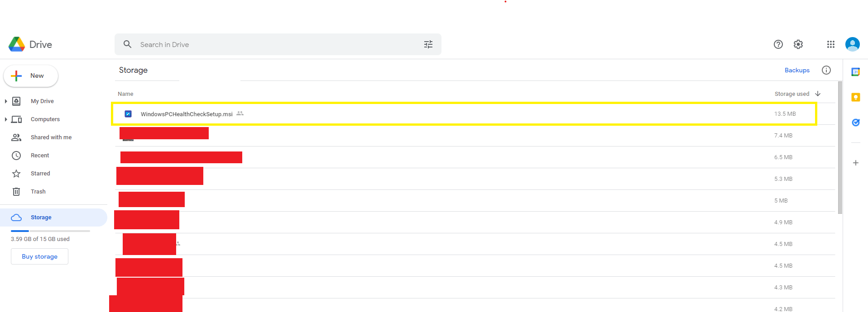Open the Backups link

point(796,70)
